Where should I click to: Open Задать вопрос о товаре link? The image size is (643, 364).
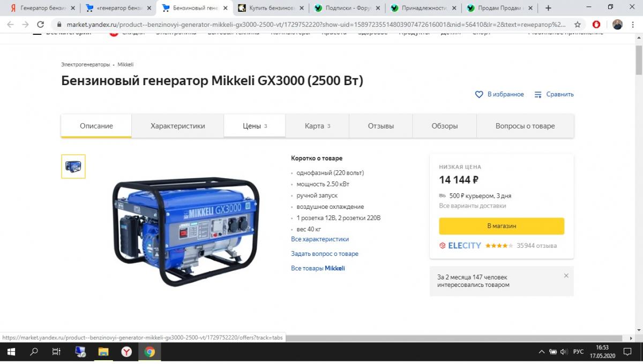coord(325,254)
